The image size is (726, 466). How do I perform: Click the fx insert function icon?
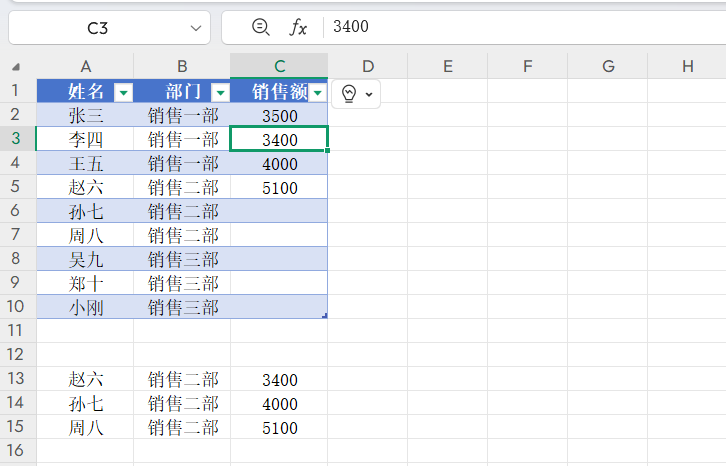(x=298, y=27)
